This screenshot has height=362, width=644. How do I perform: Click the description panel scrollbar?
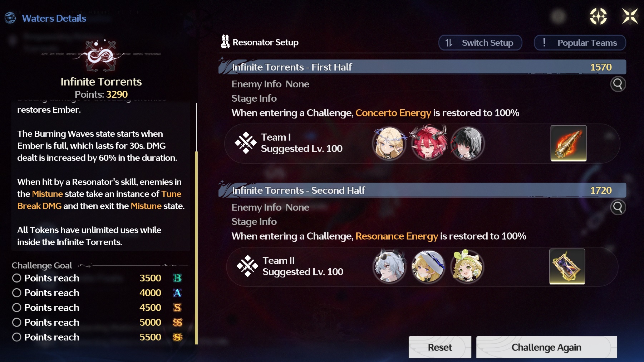[x=196, y=224]
